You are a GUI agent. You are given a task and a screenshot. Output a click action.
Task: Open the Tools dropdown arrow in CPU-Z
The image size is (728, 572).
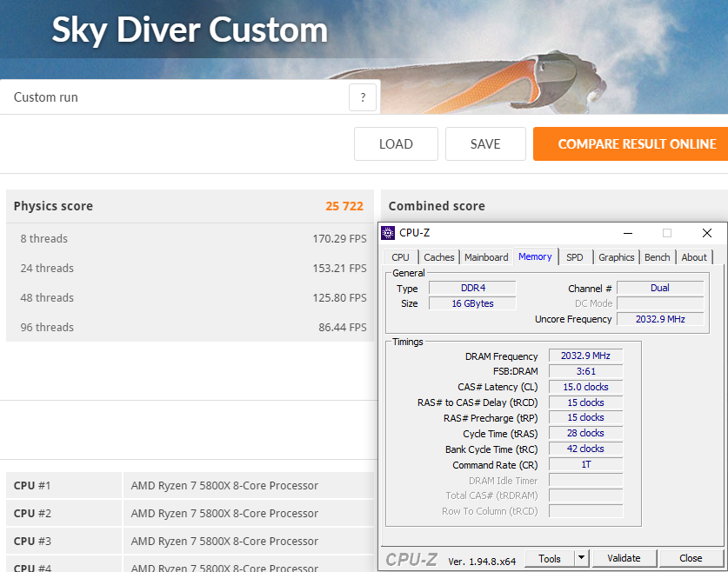click(581, 558)
